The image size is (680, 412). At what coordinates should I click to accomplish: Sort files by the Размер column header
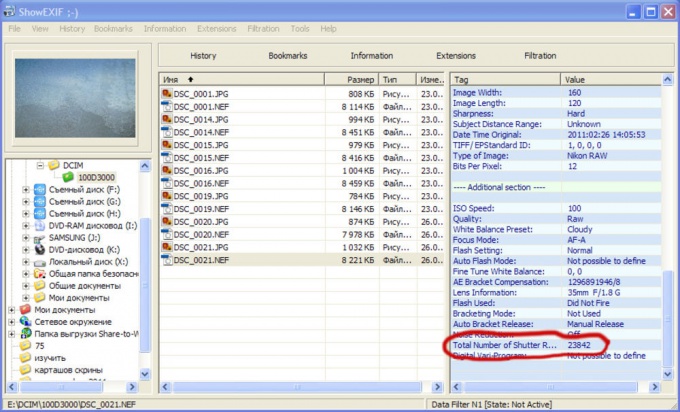tap(352, 79)
